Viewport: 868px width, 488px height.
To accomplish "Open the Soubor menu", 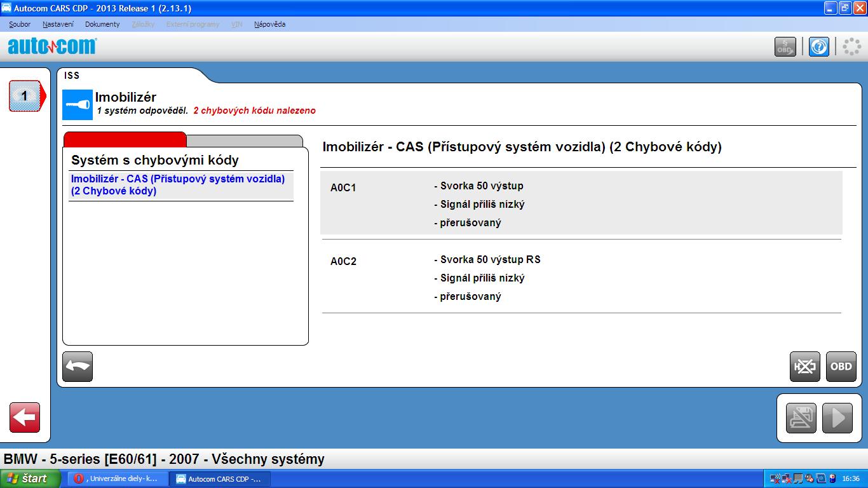I will pyautogui.click(x=20, y=24).
